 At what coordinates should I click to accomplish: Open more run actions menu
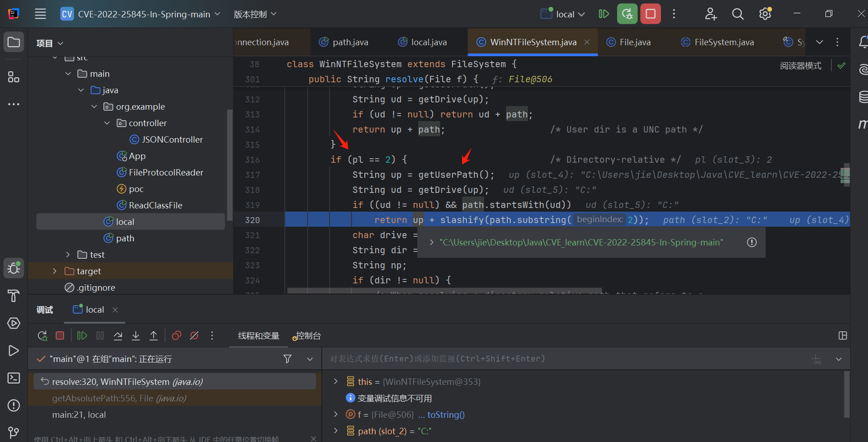click(x=674, y=14)
